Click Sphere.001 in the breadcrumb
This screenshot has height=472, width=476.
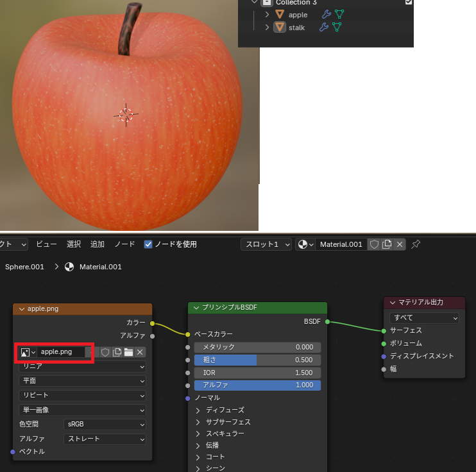(24, 267)
